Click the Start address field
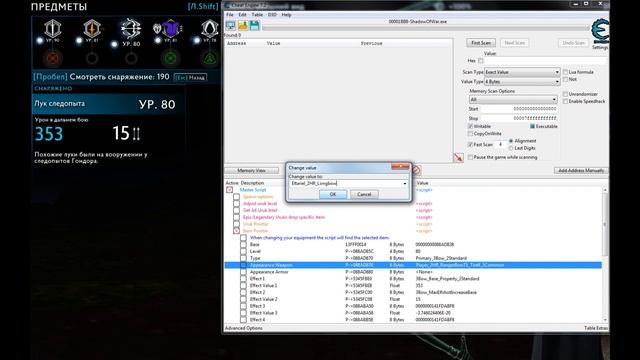Screen dimensions: 640x360 tap(519, 109)
